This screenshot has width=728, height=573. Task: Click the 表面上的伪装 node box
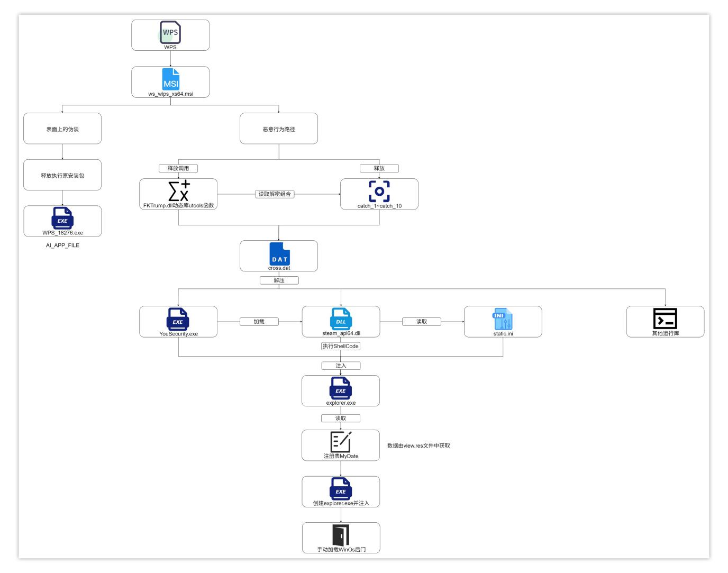click(62, 129)
